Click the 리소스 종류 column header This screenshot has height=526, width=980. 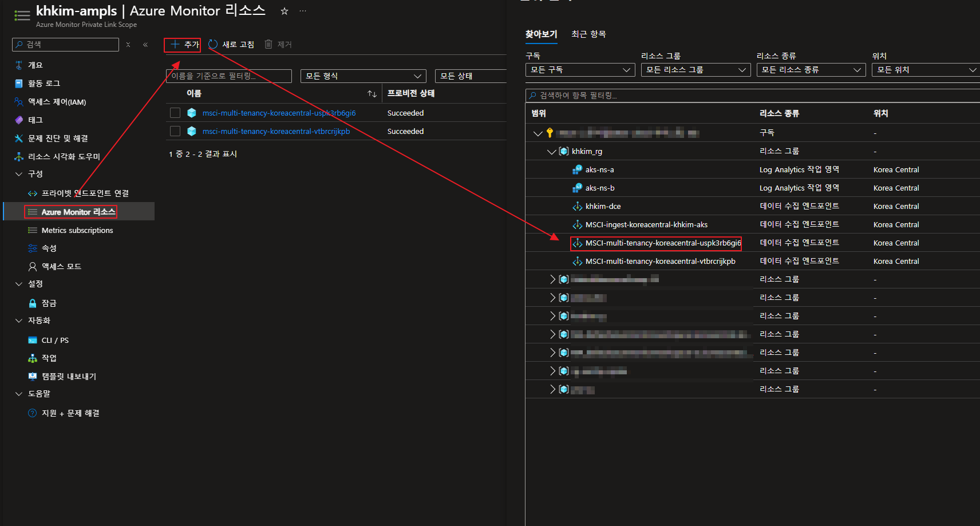779,113
